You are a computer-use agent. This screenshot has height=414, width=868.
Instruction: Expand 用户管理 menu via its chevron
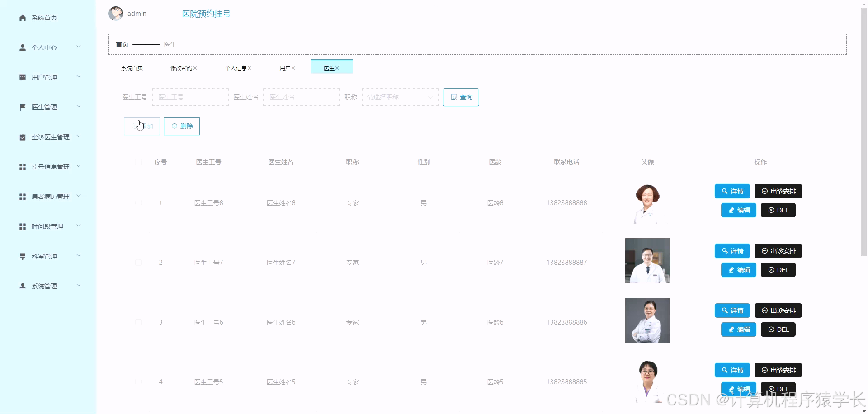pyautogui.click(x=79, y=77)
